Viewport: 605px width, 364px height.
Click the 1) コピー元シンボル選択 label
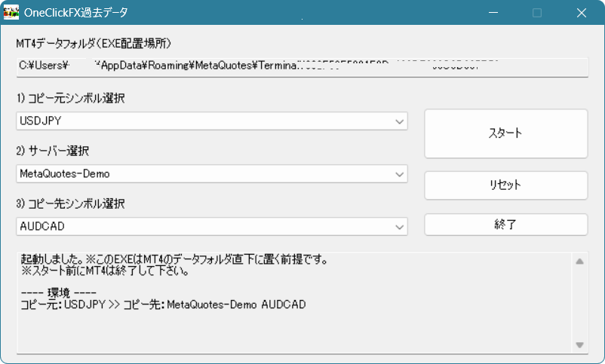71,99
